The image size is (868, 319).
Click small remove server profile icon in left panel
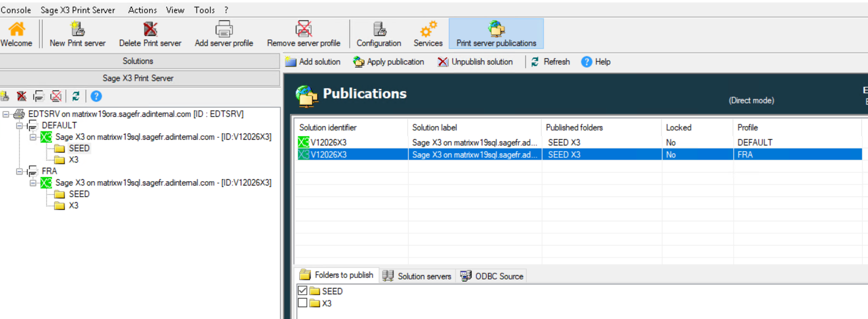(x=56, y=96)
